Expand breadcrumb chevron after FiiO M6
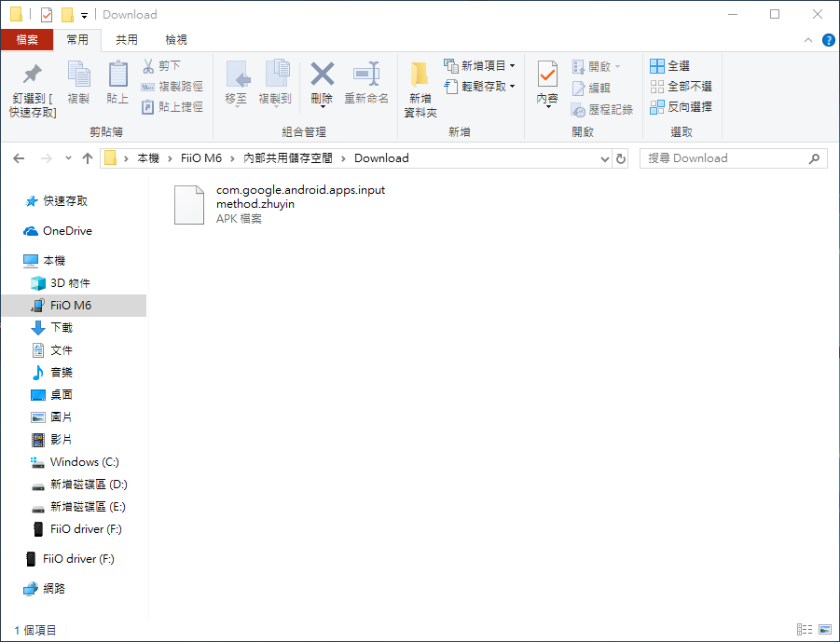 (x=232, y=158)
